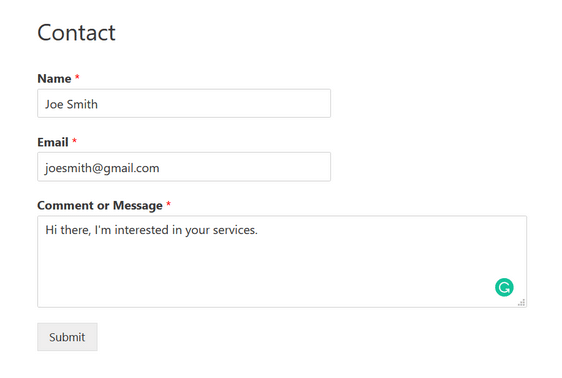Screen dimensions: 562x378
Task: Click 'Hi there' at message start
Action: [67, 230]
